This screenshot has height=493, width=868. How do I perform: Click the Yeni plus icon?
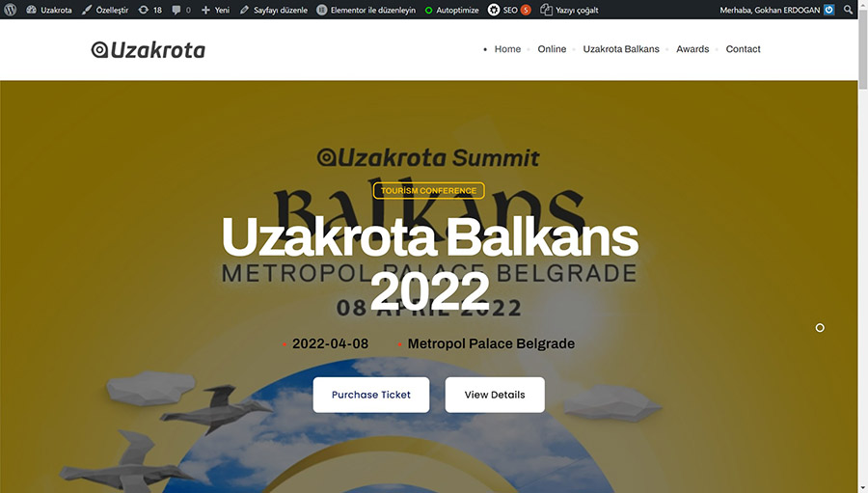(205, 10)
